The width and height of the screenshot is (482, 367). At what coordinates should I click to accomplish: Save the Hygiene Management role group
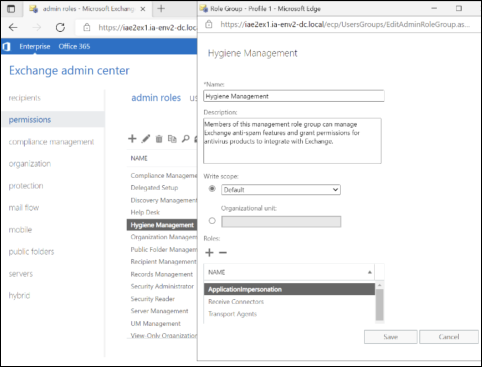pos(391,337)
